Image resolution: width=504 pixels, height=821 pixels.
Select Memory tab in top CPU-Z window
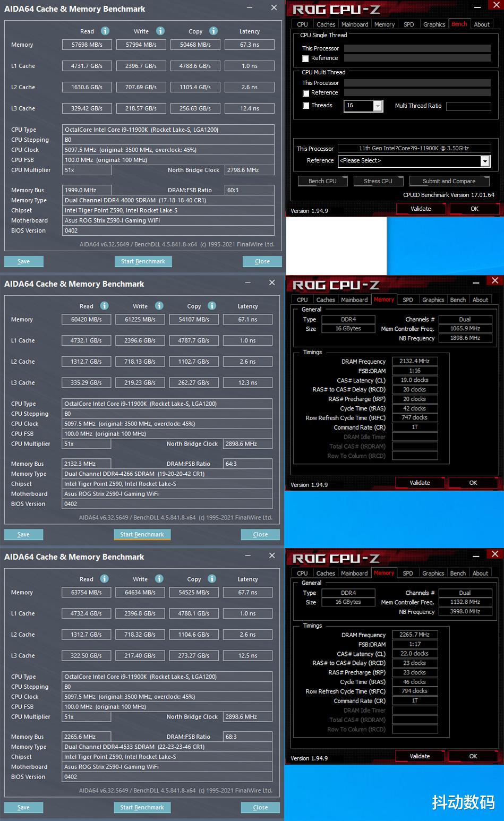[385, 24]
